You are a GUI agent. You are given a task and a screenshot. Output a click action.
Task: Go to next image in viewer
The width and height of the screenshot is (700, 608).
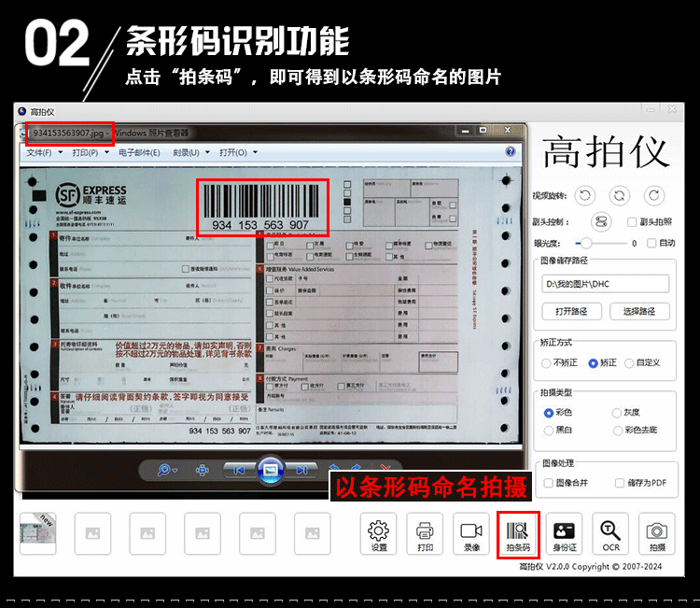(x=301, y=470)
